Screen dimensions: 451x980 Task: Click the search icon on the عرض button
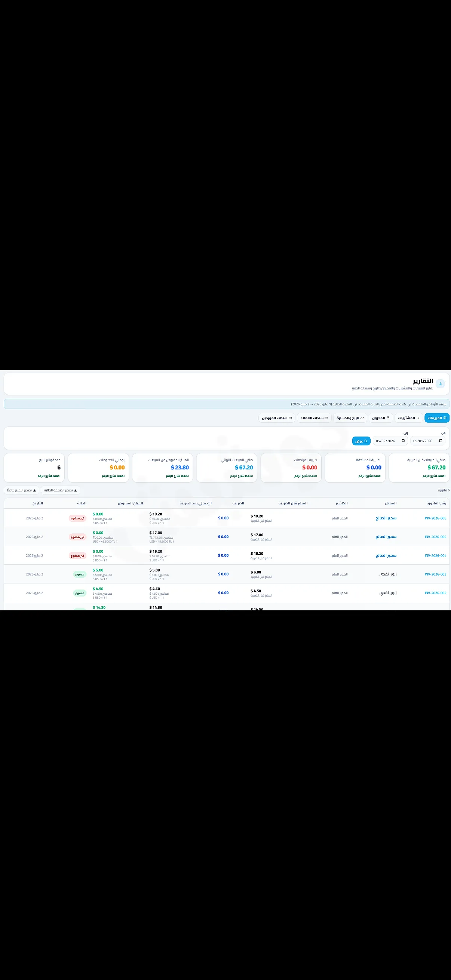tap(366, 441)
